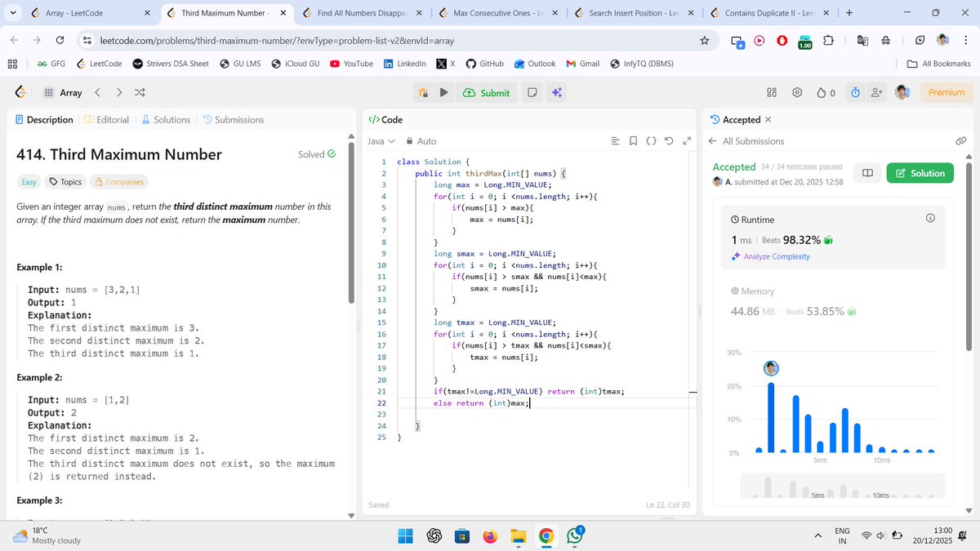
Task: Click the runtime chart range slider strip
Action: pyautogui.click(x=842, y=487)
